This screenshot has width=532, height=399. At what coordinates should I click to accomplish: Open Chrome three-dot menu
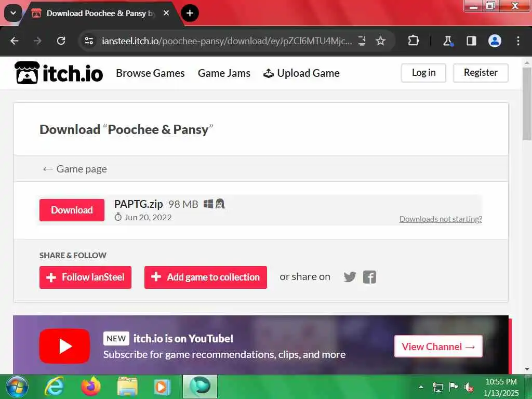coord(518,41)
